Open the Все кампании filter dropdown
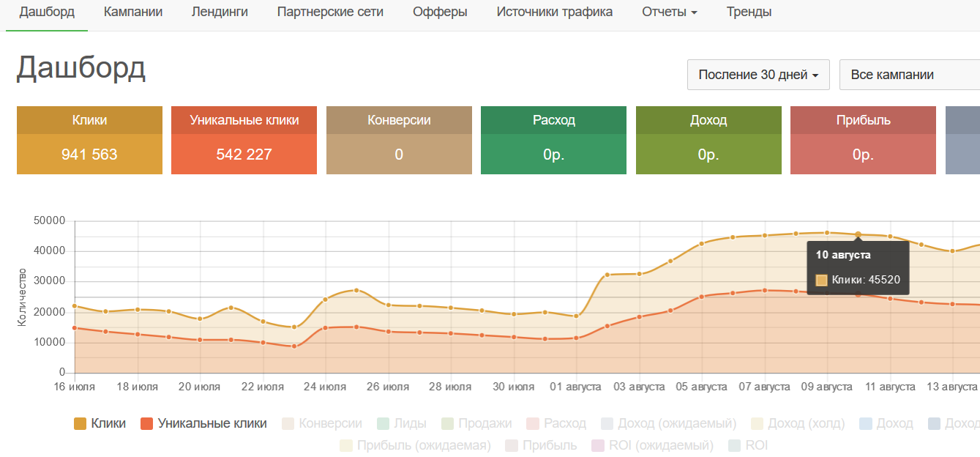Viewport: 980px width, 457px height. coord(910,75)
